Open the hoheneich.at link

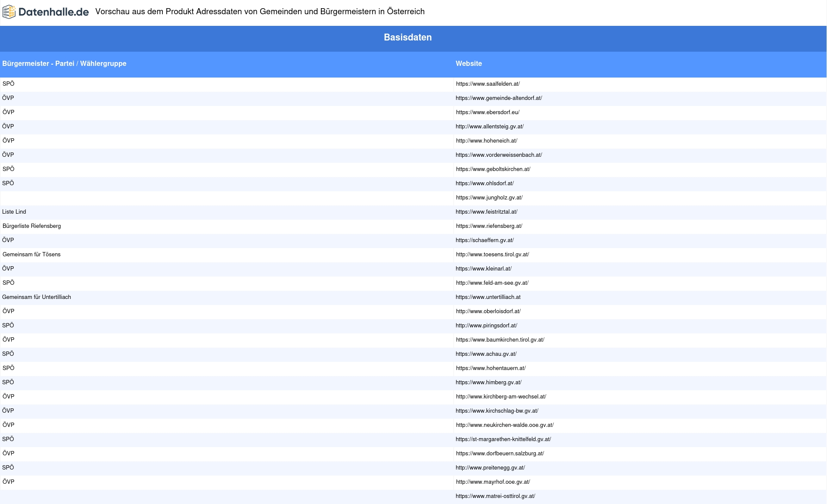(487, 141)
